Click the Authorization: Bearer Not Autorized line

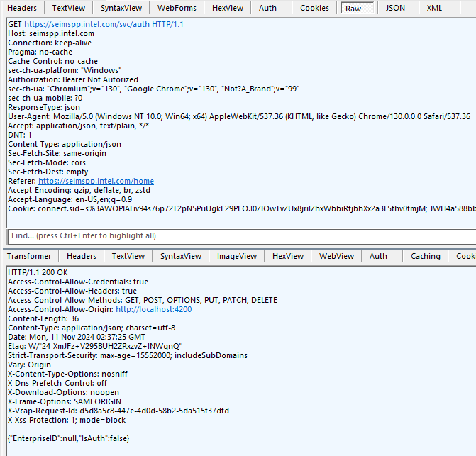pyautogui.click(x=73, y=80)
